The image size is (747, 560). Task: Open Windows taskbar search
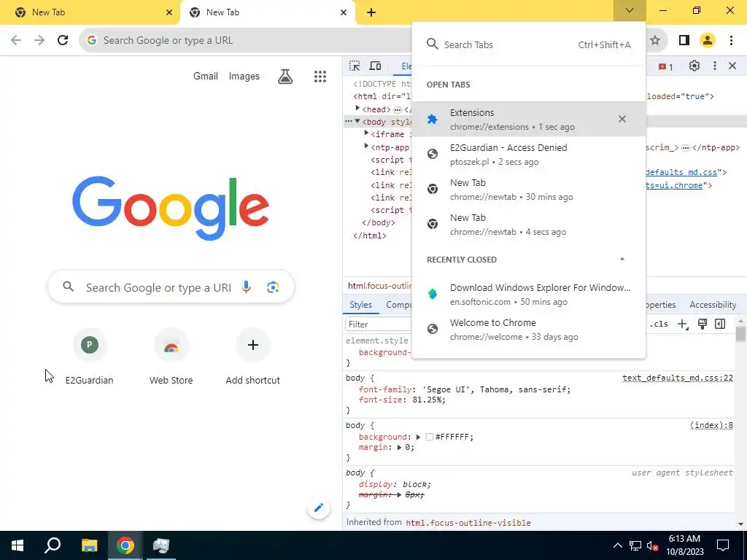[x=53, y=545]
